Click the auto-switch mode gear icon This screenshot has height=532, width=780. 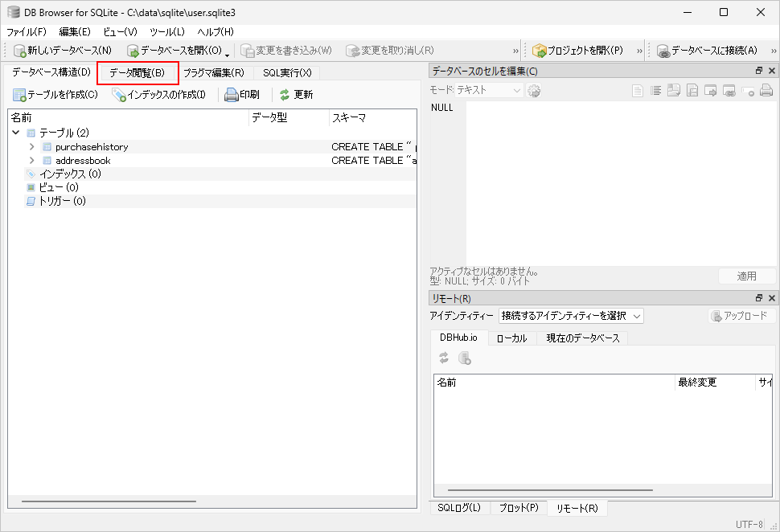click(534, 91)
